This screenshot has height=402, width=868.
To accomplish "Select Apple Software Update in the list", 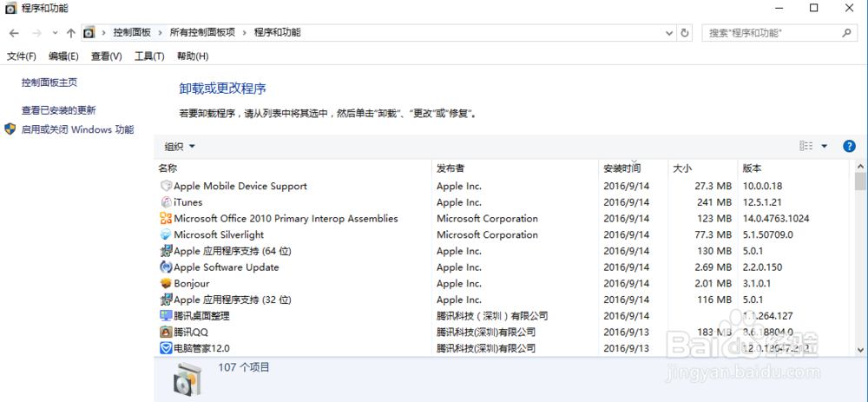I will (x=227, y=267).
